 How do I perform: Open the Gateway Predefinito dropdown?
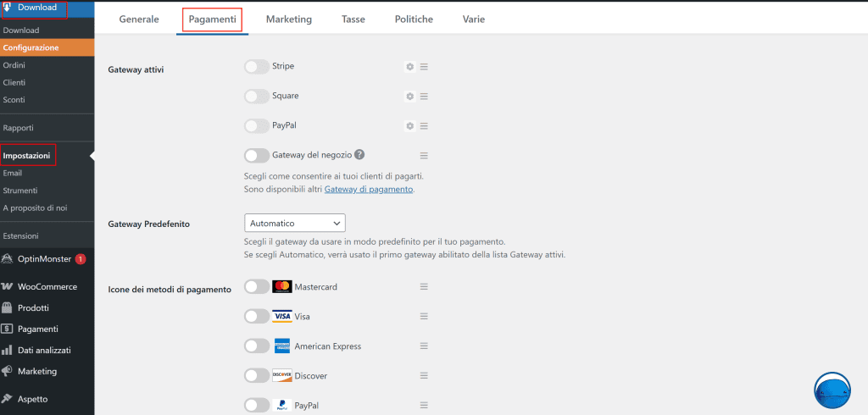[294, 223]
